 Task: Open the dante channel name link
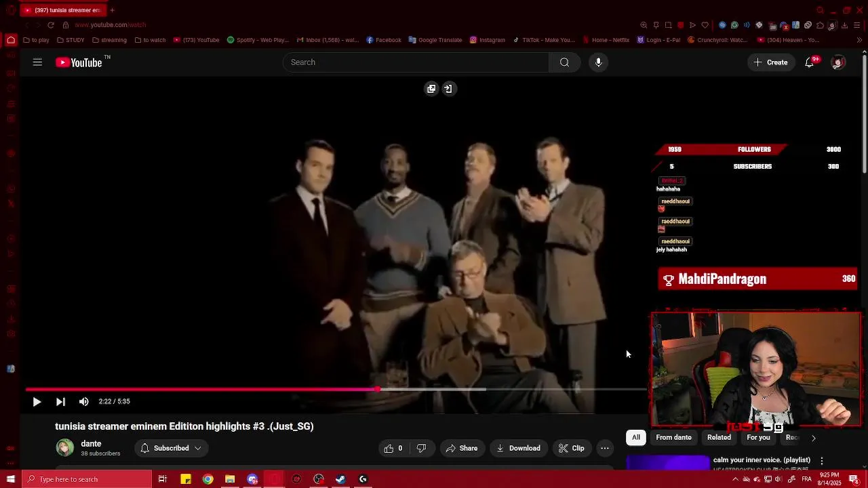[x=91, y=444]
